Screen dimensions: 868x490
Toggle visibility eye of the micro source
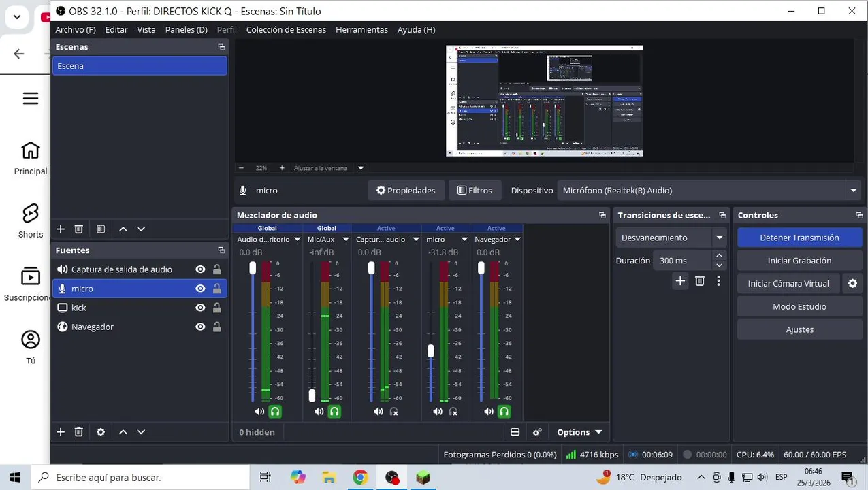click(x=200, y=289)
